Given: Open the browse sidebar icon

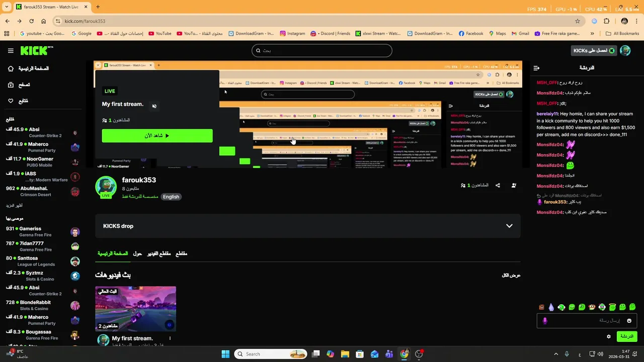Looking at the screenshot, I should (11, 85).
